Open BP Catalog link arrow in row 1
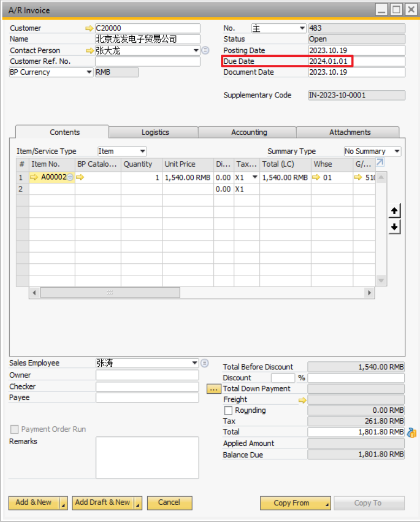 (x=80, y=177)
